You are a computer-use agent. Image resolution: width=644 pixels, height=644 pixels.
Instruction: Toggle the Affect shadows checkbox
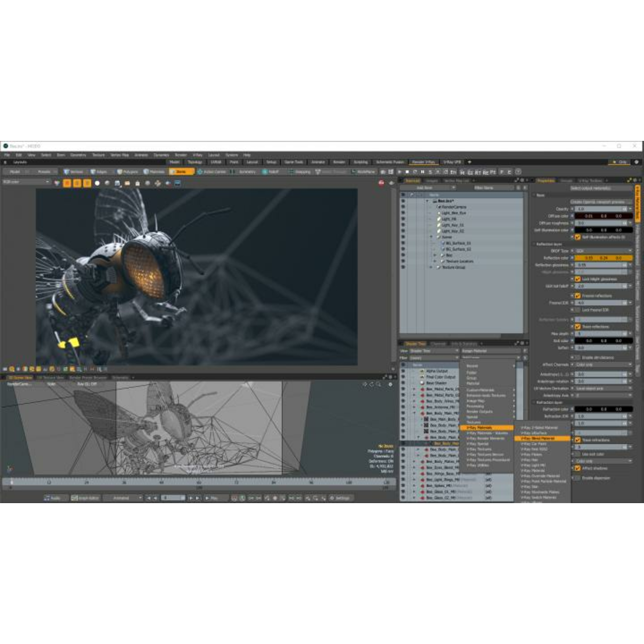click(578, 468)
